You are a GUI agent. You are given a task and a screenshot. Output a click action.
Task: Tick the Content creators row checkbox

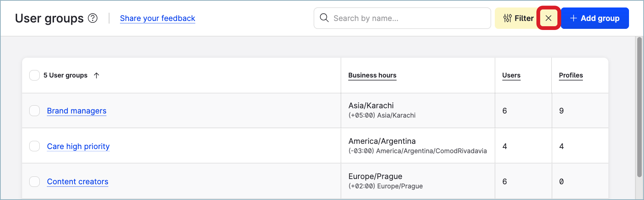(x=34, y=182)
